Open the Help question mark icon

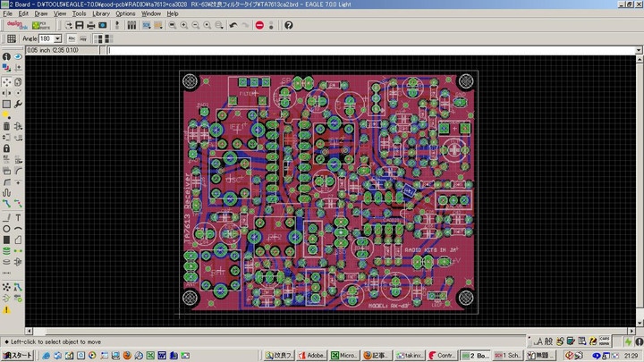point(291,26)
